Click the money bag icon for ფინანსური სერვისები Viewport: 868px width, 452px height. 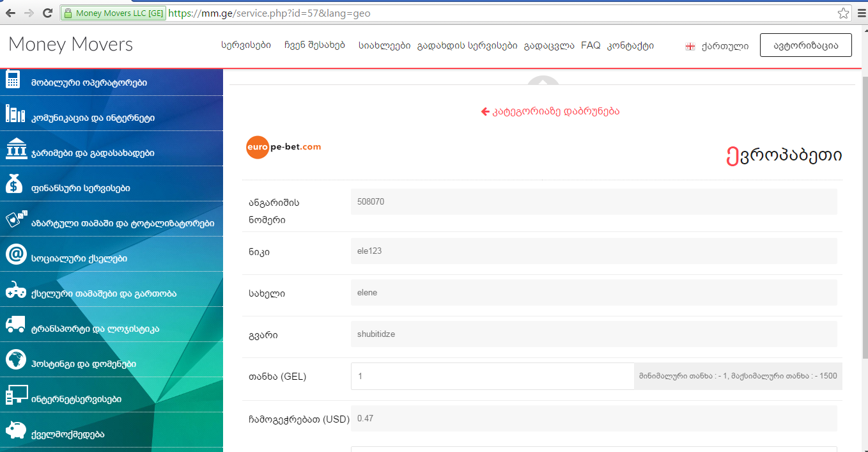(x=13, y=185)
